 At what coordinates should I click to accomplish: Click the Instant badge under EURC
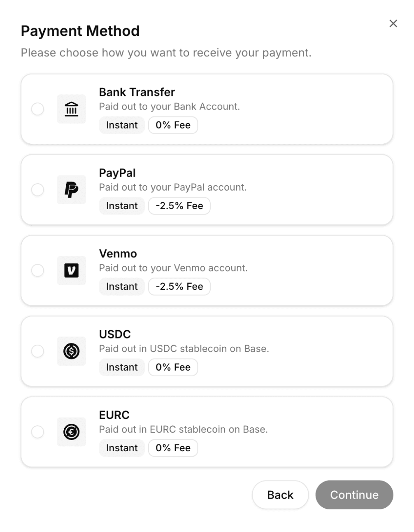(121, 448)
